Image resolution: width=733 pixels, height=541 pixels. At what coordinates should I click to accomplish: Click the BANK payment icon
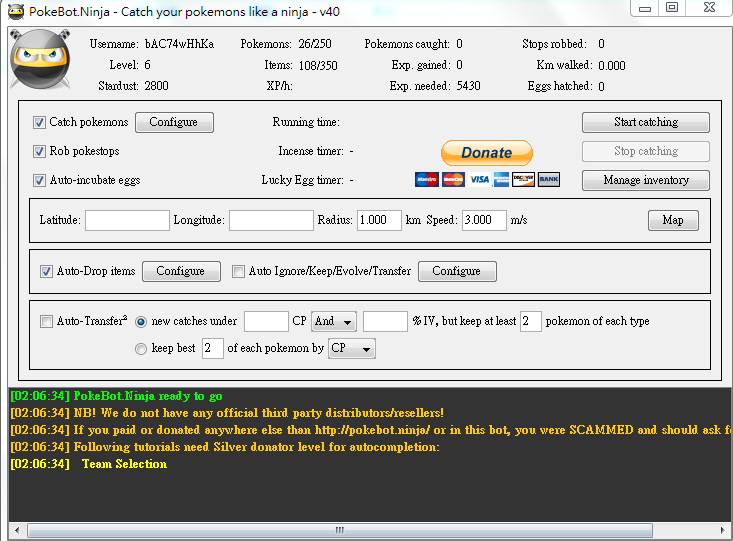[549, 180]
